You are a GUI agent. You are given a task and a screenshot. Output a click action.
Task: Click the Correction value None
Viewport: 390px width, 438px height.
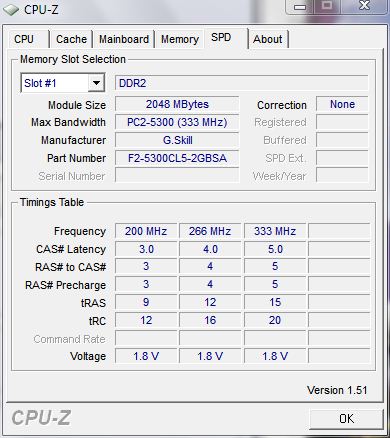point(342,104)
